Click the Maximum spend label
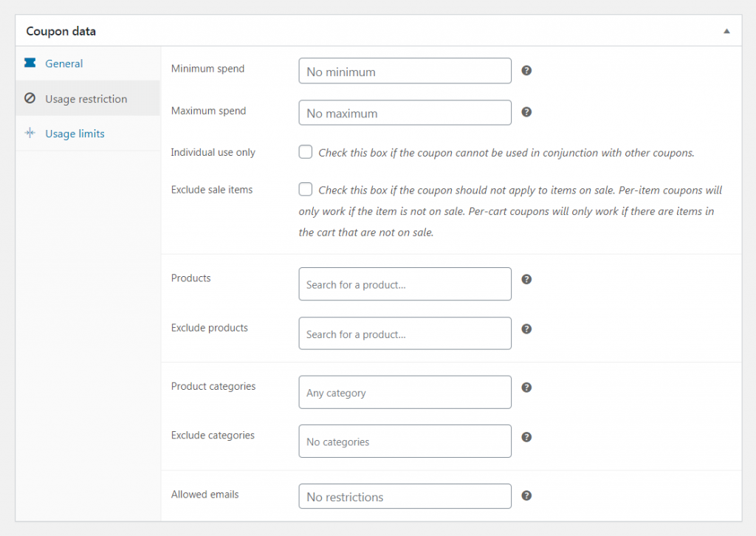This screenshot has width=756, height=536. (208, 111)
